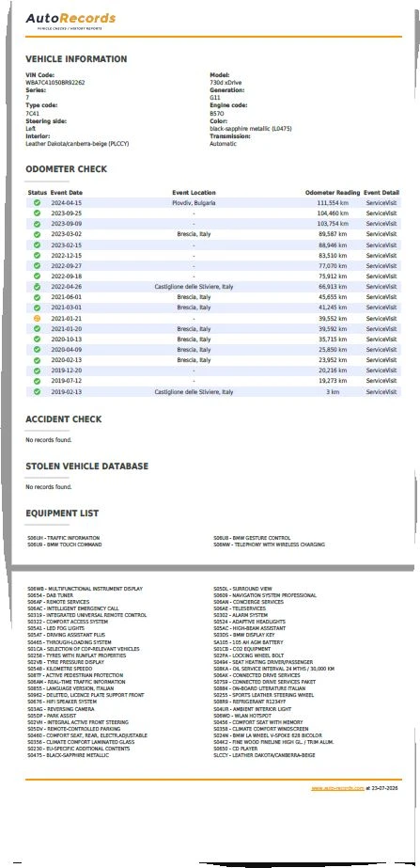Click the Event Location column header
The height and width of the screenshot is (868, 420).
coord(194,193)
